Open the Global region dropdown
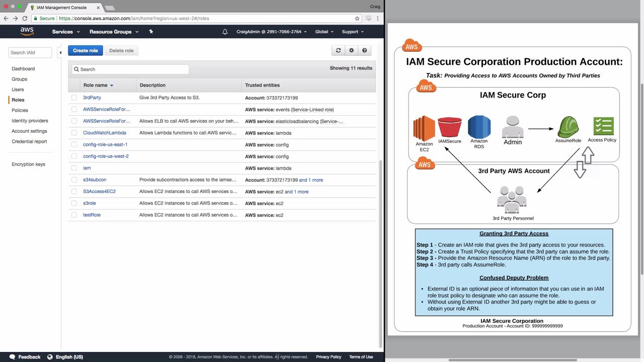644x362 pixels. (x=325, y=32)
